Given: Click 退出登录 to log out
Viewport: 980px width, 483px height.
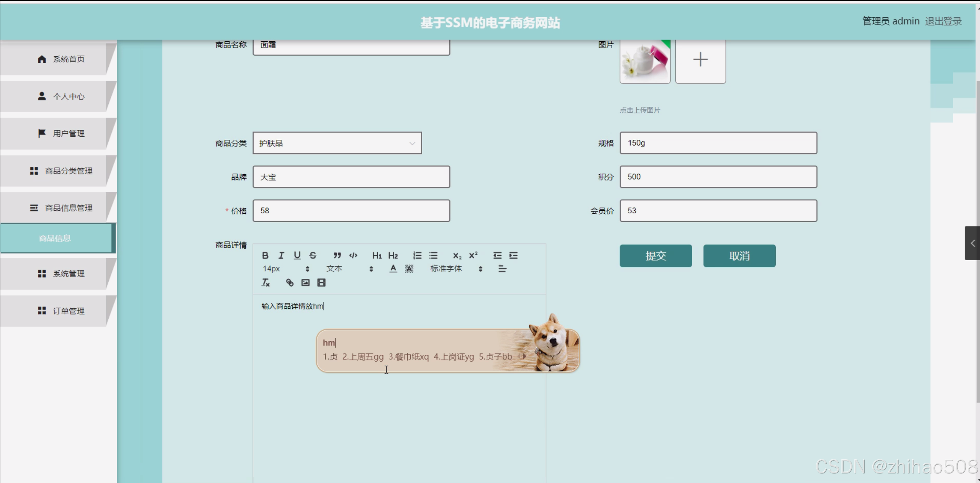Looking at the screenshot, I should tap(943, 21).
